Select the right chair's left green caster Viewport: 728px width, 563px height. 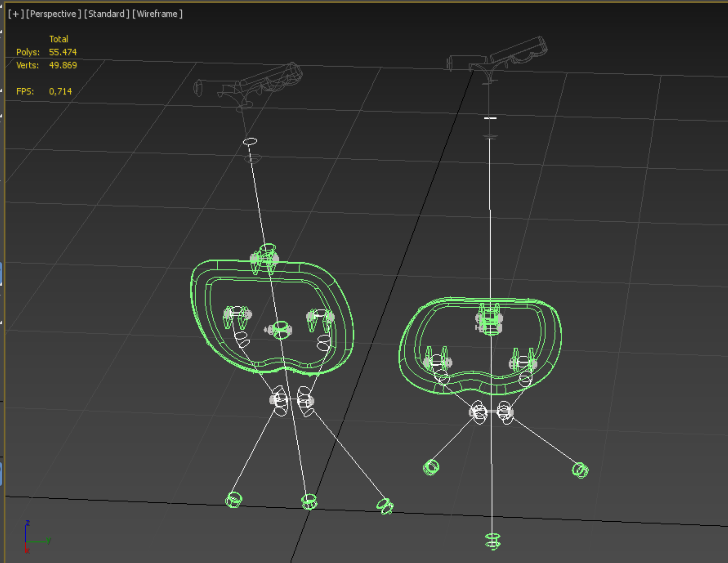tap(431, 467)
